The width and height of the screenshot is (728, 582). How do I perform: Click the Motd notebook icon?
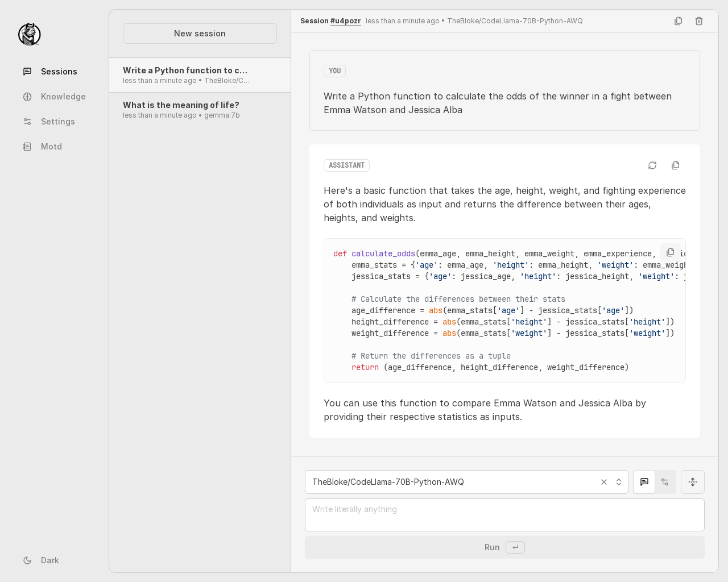27,147
